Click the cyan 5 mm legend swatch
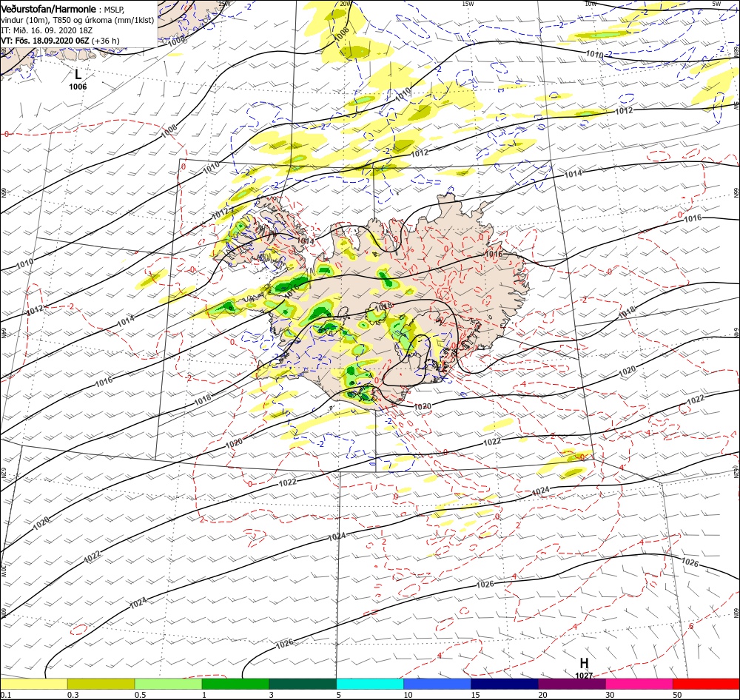Image resolution: width=740 pixels, height=700 pixels. point(370,684)
